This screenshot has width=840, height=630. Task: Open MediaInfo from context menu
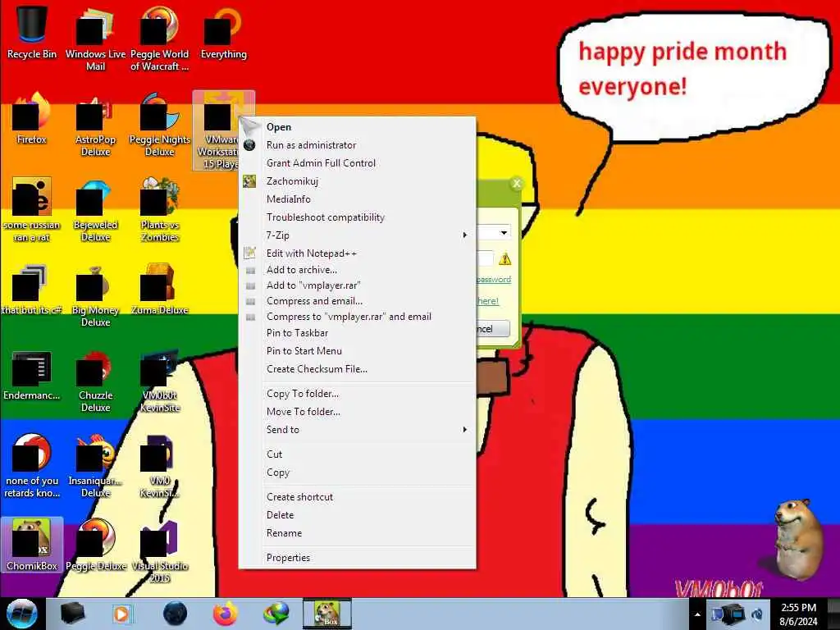point(357,199)
